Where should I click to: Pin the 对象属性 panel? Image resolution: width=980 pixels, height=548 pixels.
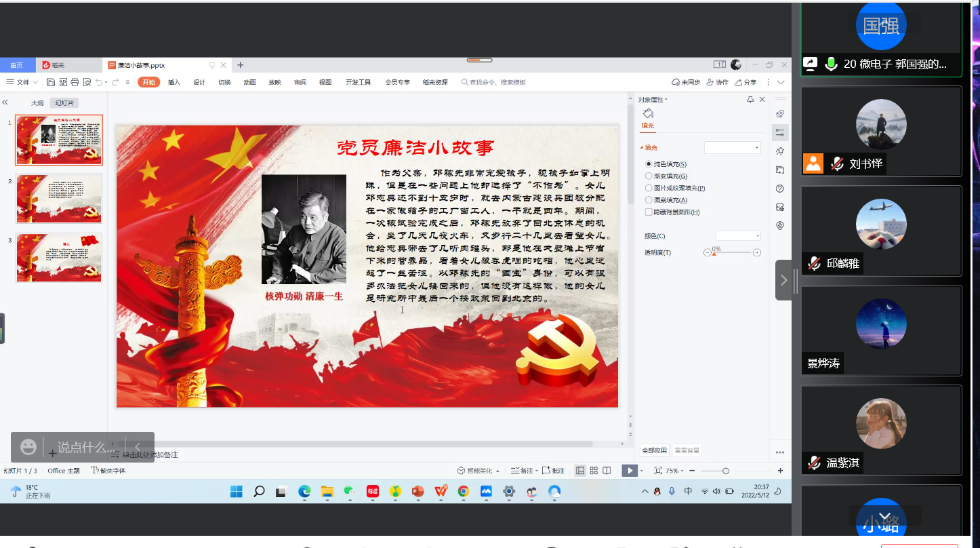click(750, 100)
